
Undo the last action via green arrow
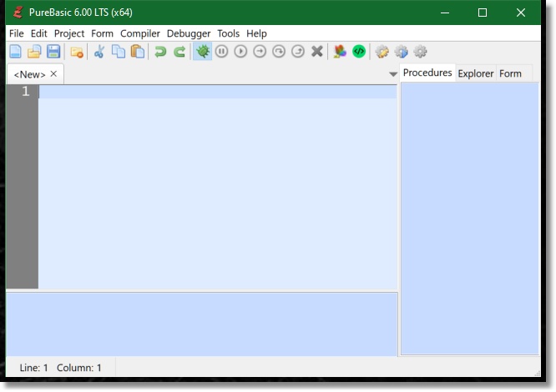point(160,52)
